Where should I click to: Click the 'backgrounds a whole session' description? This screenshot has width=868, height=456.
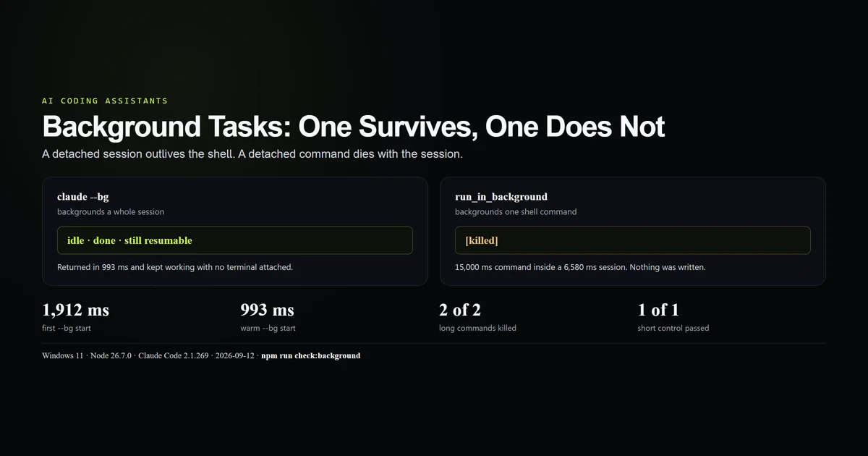pyautogui.click(x=111, y=212)
